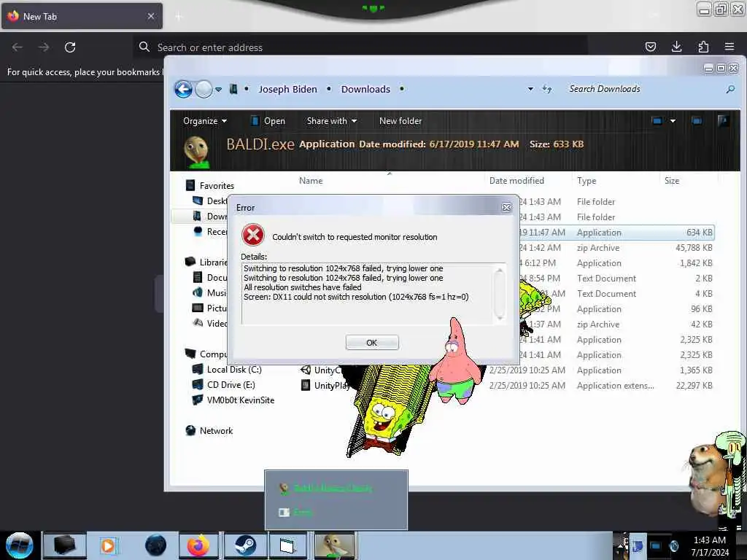Click Joseph Biden in the address path
747x560 pixels.
[x=287, y=89]
